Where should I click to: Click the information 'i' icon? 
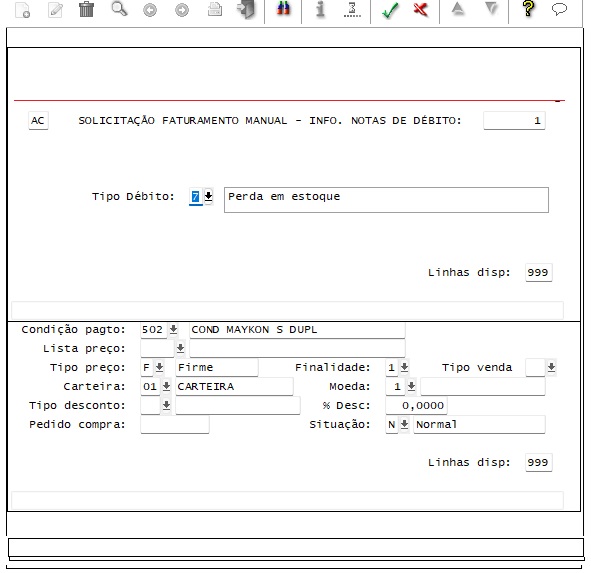(x=320, y=9)
